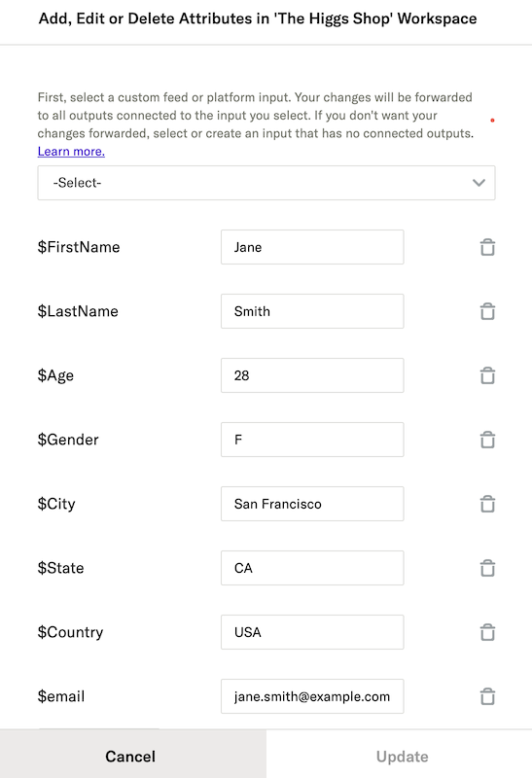The width and height of the screenshot is (532, 778).
Task: Delete the $Gender attribute
Action: click(x=487, y=440)
